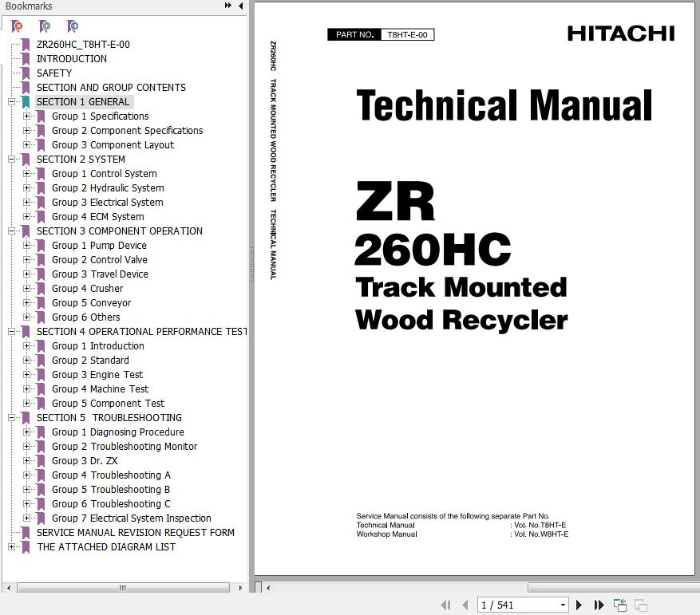Click the bookmarks scrollbar left arrow
This screenshot has height=615, width=700.
pyautogui.click(x=9, y=588)
